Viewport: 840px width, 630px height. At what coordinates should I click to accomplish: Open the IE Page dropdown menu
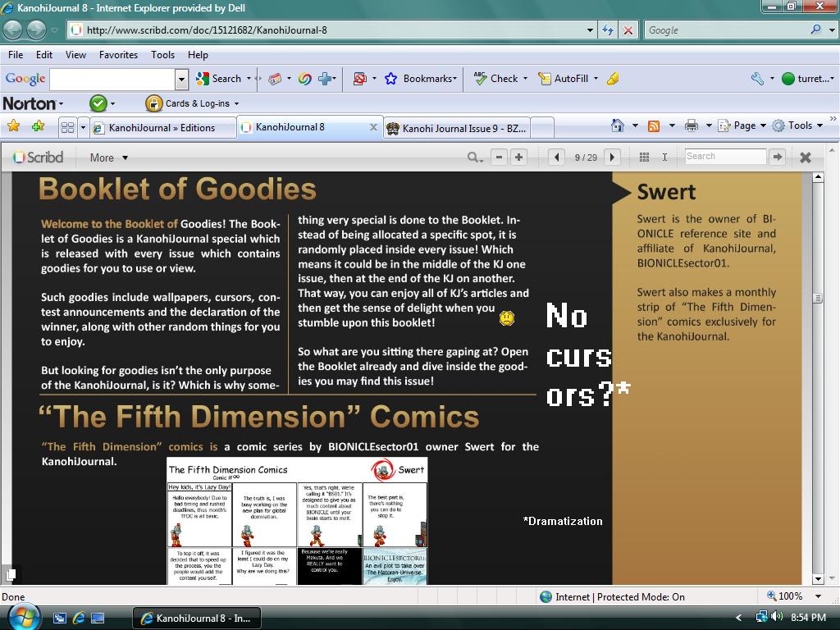tap(742, 126)
